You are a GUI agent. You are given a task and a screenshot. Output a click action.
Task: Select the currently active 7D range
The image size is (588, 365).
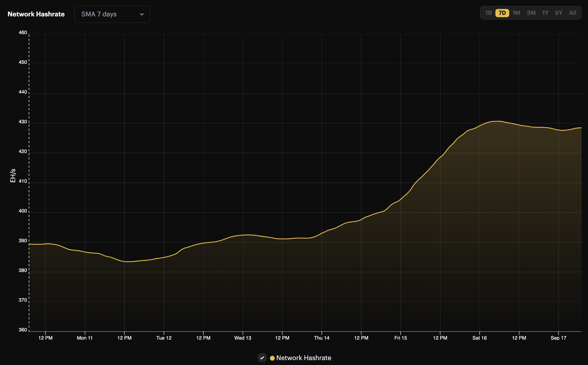[x=502, y=13]
